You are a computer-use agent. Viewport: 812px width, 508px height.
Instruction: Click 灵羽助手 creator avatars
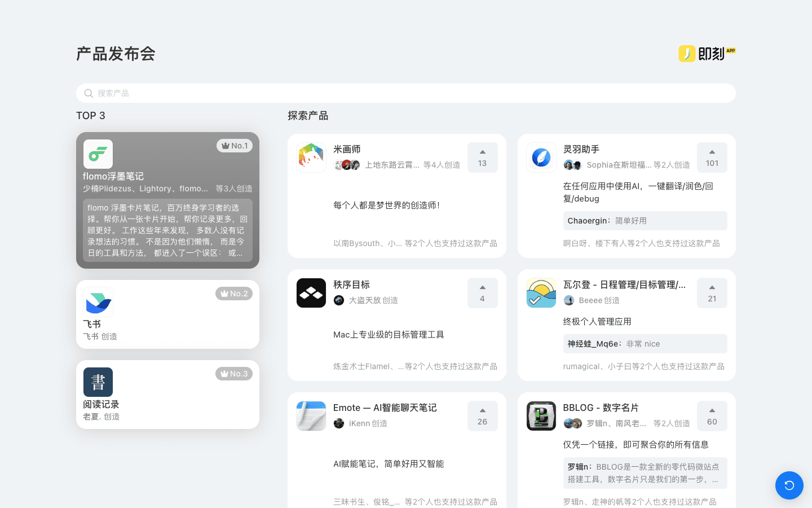[x=572, y=165]
